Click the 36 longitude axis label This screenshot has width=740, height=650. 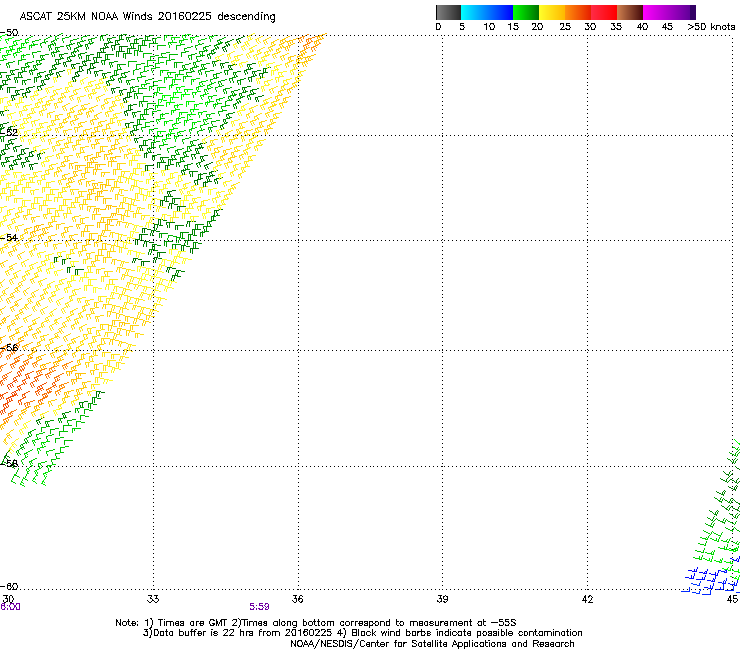point(297,599)
